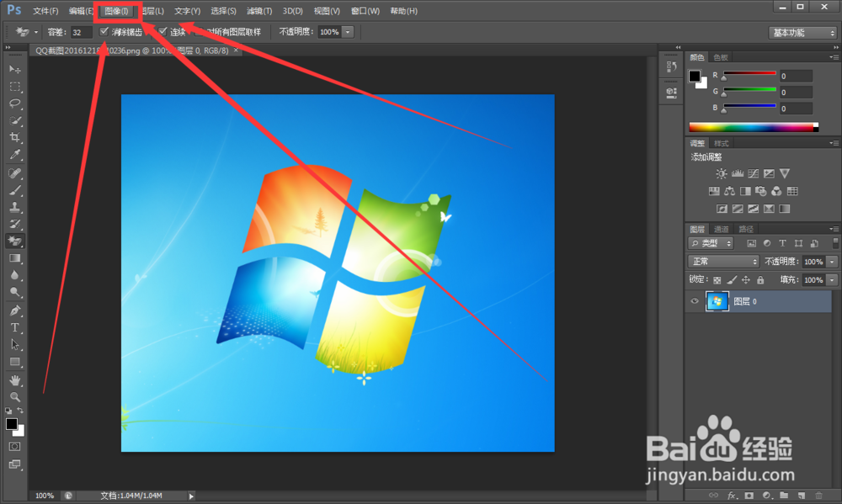The image size is (842, 504).
Task: Open the 图像(I) menu
Action: [x=116, y=11]
